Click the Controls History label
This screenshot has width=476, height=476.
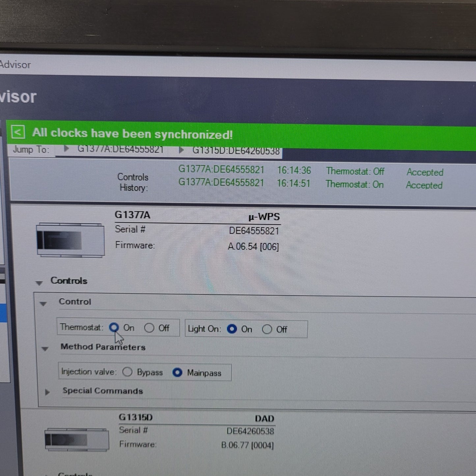tap(133, 182)
